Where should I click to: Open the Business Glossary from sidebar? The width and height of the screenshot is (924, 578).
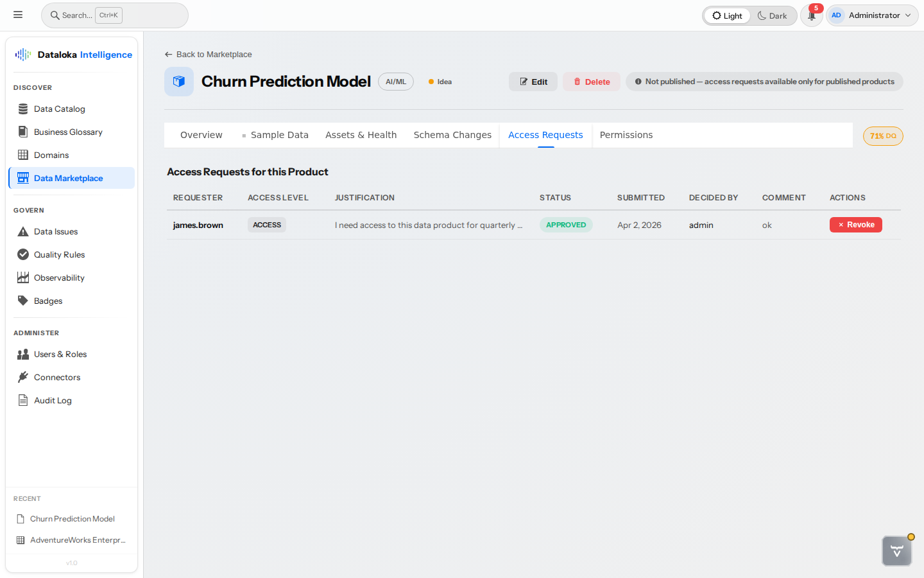tap(22, 132)
